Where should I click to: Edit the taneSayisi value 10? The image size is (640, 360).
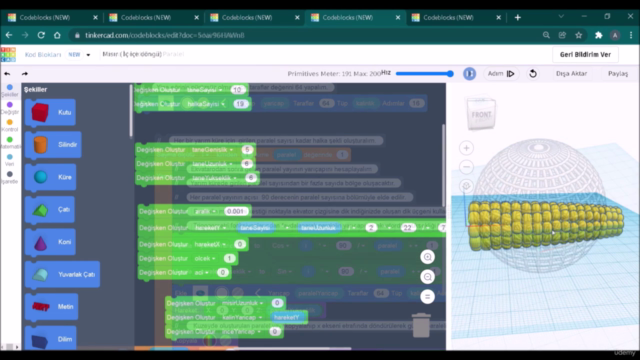point(238,90)
